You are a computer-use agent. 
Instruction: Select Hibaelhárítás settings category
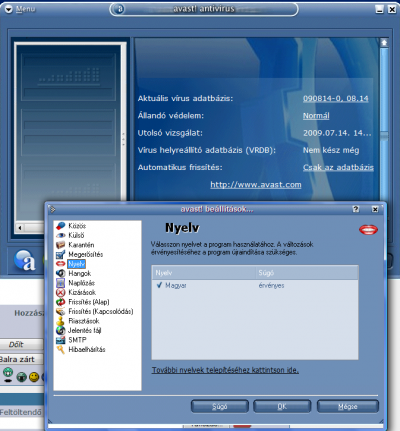(x=87, y=349)
